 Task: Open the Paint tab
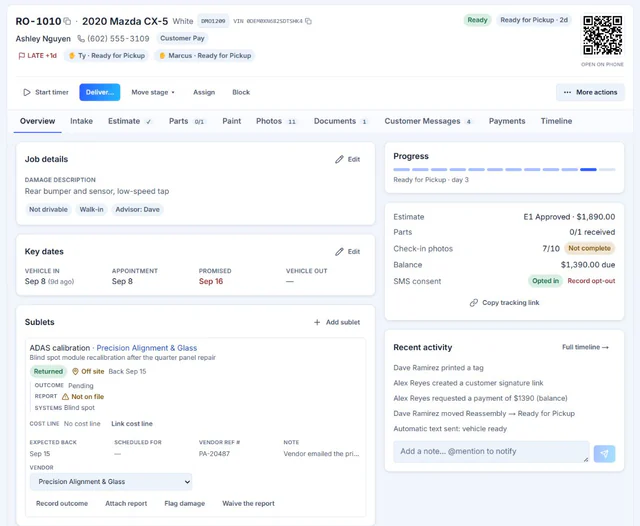(x=231, y=121)
